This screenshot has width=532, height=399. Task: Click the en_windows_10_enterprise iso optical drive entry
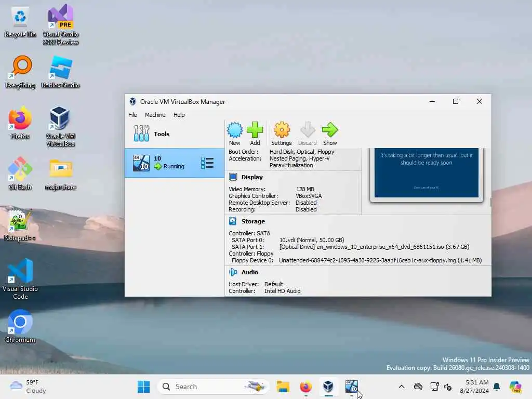point(374,247)
